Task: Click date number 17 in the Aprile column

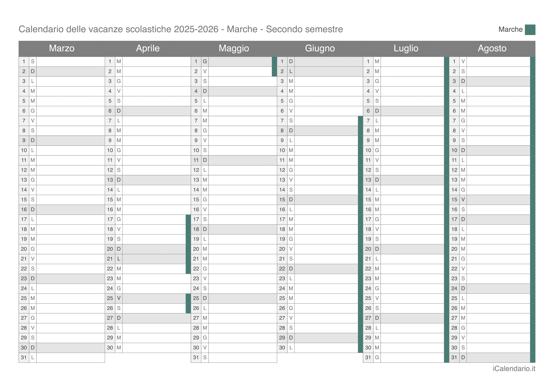Action: pyautogui.click(x=110, y=219)
